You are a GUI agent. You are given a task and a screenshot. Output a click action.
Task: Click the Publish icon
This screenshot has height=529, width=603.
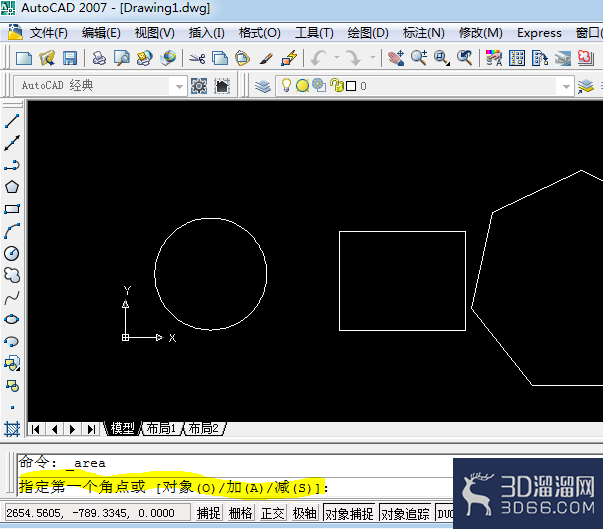[x=145, y=58]
